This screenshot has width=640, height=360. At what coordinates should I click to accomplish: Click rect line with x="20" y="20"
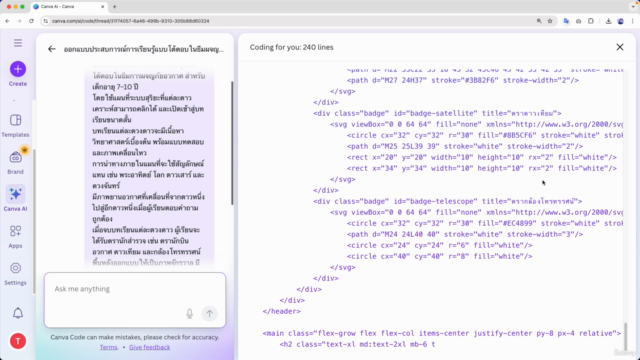[482, 157]
